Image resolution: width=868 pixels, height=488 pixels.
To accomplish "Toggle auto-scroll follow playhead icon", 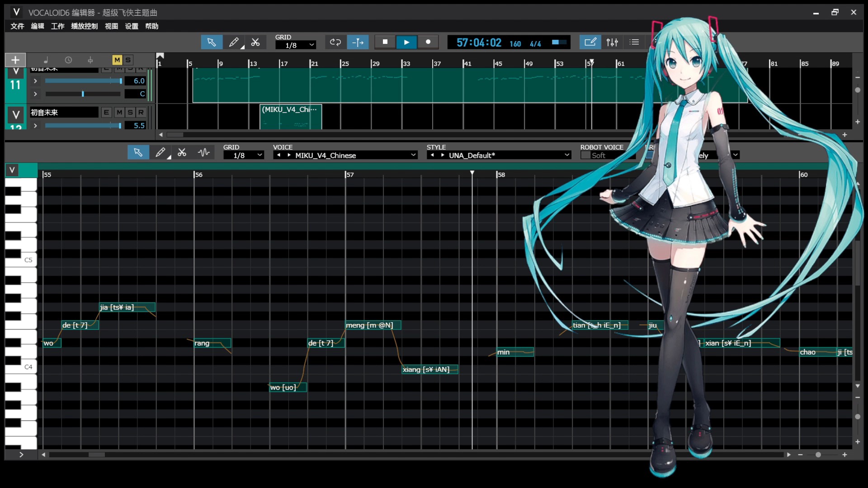I will pyautogui.click(x=358, y=42).
